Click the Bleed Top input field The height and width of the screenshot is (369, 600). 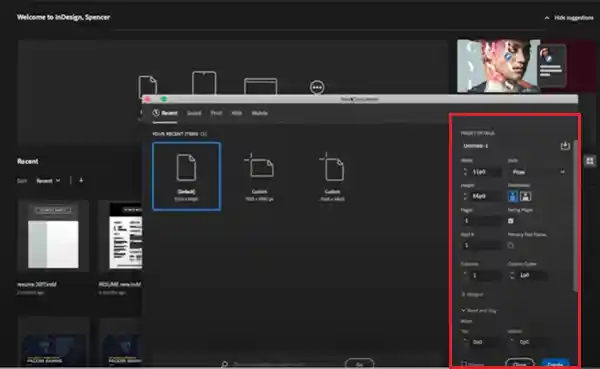(486, 342)
